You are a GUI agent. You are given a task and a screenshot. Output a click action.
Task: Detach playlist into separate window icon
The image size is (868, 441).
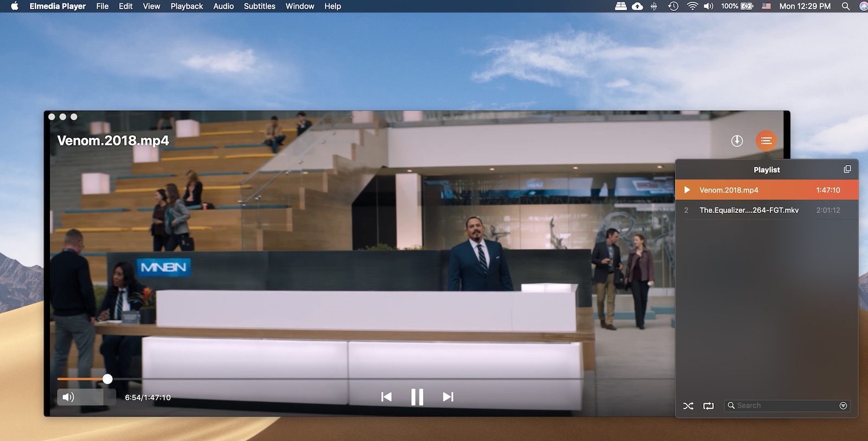847,169
